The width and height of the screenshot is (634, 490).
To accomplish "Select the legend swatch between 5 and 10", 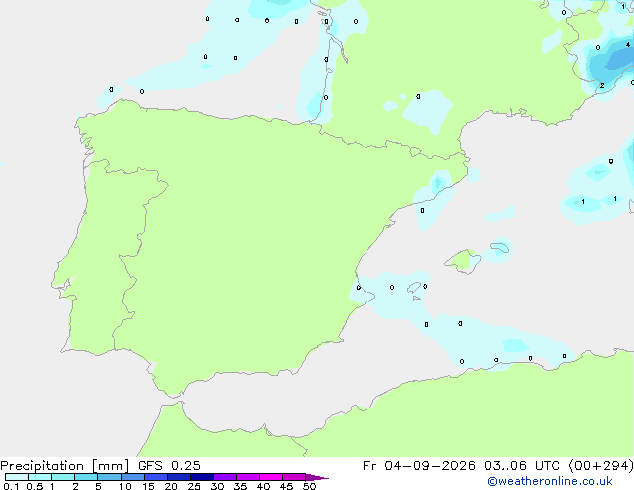I will point(109,477).
